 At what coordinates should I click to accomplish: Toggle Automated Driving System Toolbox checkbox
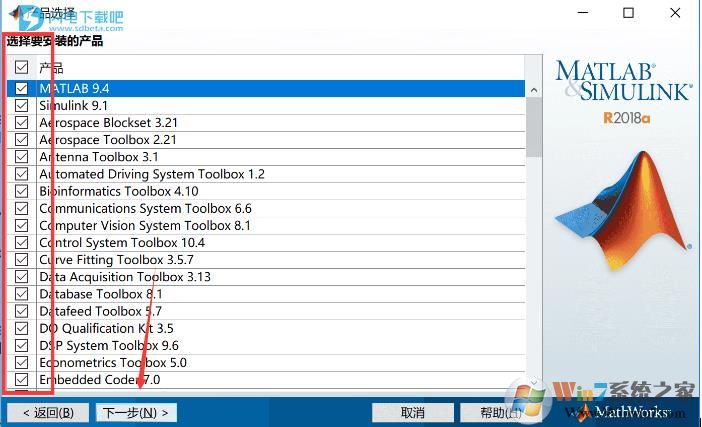click(21, 174)
